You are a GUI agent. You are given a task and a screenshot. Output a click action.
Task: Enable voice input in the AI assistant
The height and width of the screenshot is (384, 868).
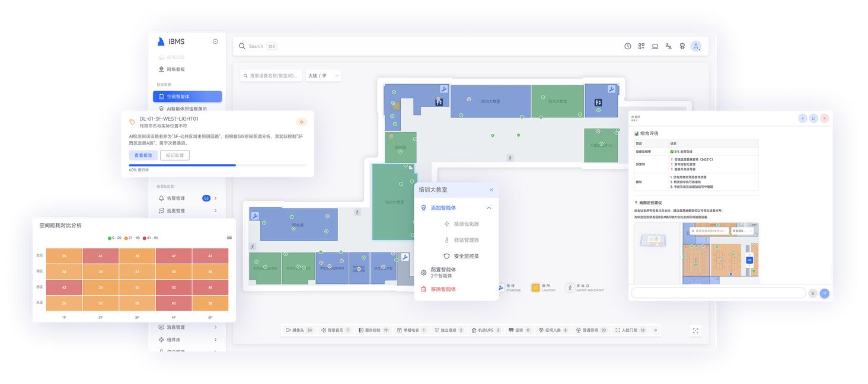coord(812,293)
